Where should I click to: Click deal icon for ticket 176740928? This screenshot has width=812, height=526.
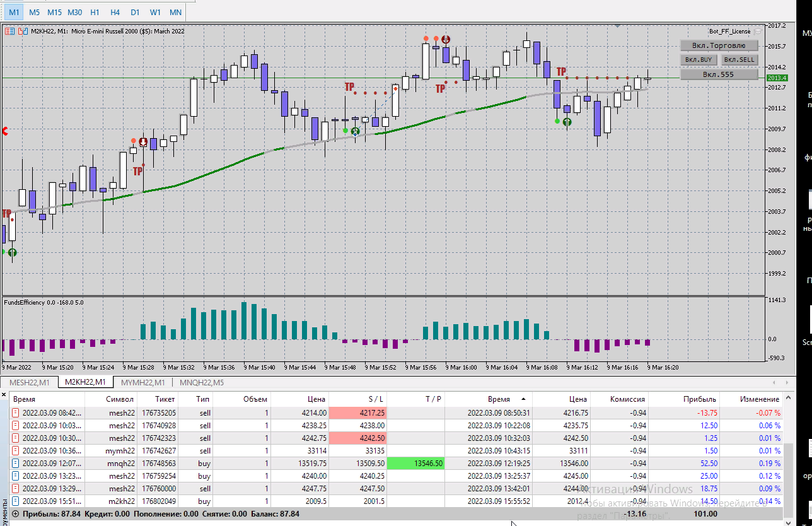(16, 426)
